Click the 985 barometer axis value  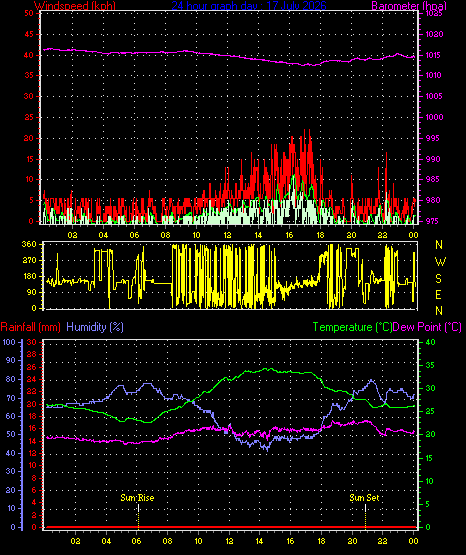[432, 179]
